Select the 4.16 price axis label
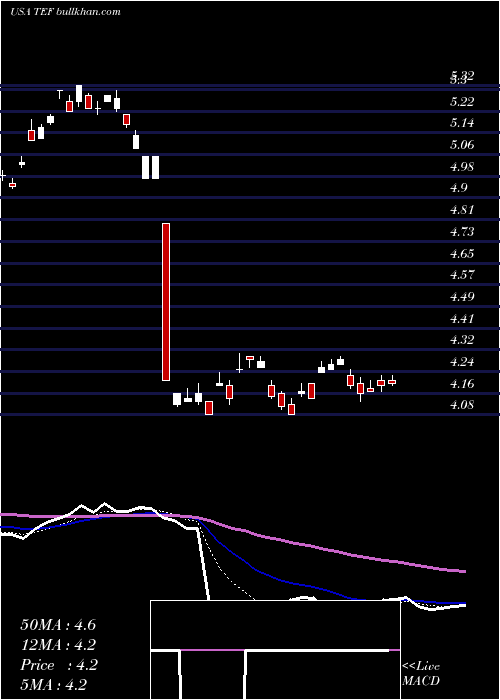This screenshot has height=700, width=500. click(462, 383)
